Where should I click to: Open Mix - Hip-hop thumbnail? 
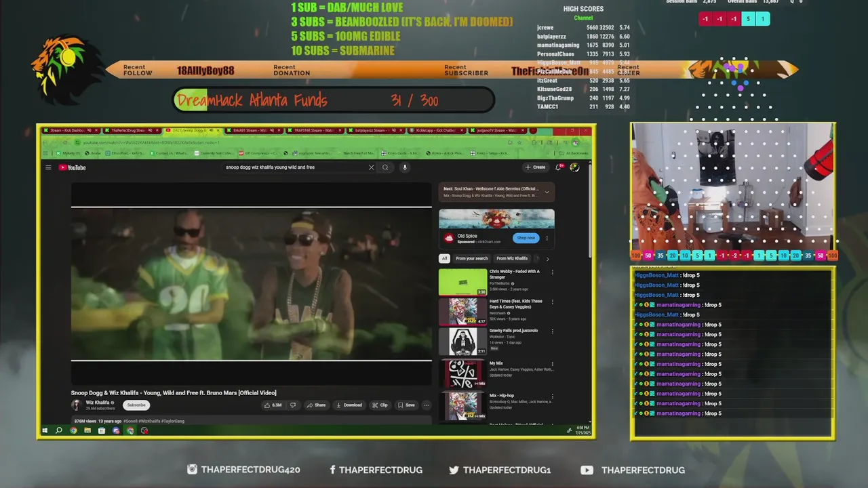[x=462, y=406]
